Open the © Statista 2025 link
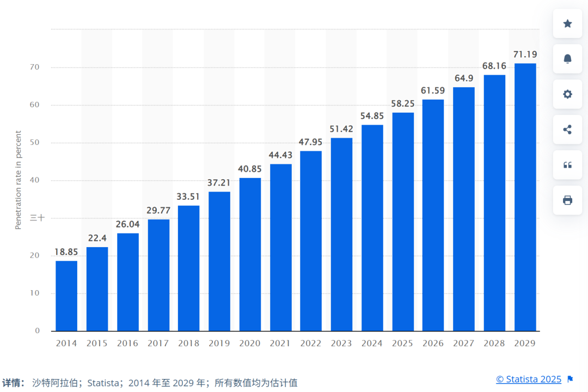The width and height of the screenshot is (588, 392). pos(528,379)
